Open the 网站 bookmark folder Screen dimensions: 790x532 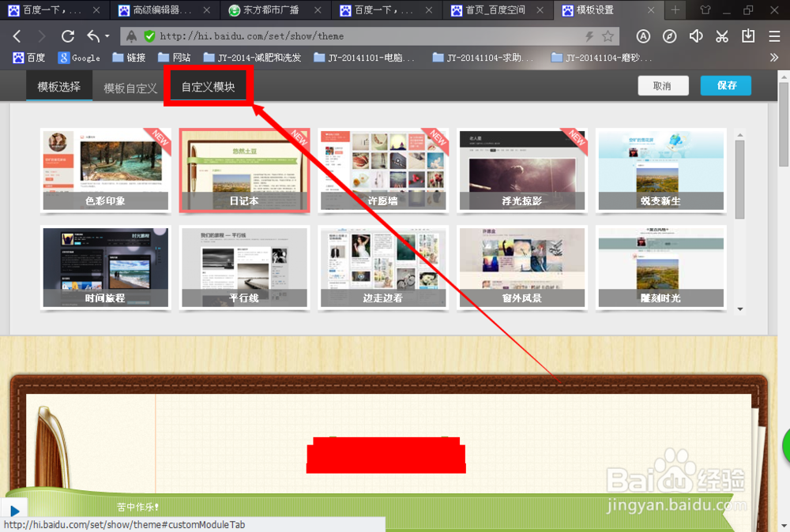[175, 58]
